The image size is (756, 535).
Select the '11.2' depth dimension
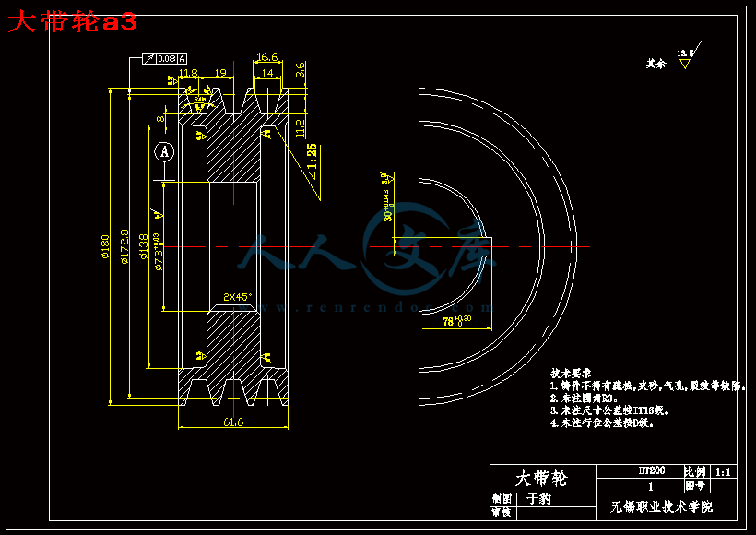click(x=300, y=128)
